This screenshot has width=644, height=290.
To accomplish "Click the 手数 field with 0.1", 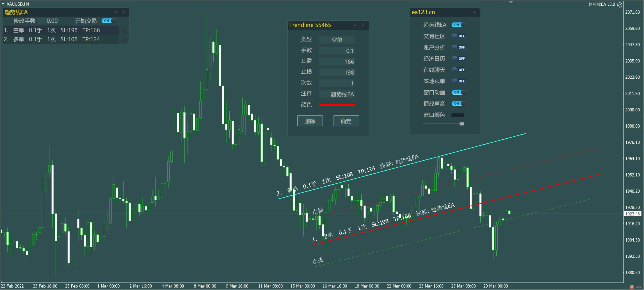I will coord(337,51).
